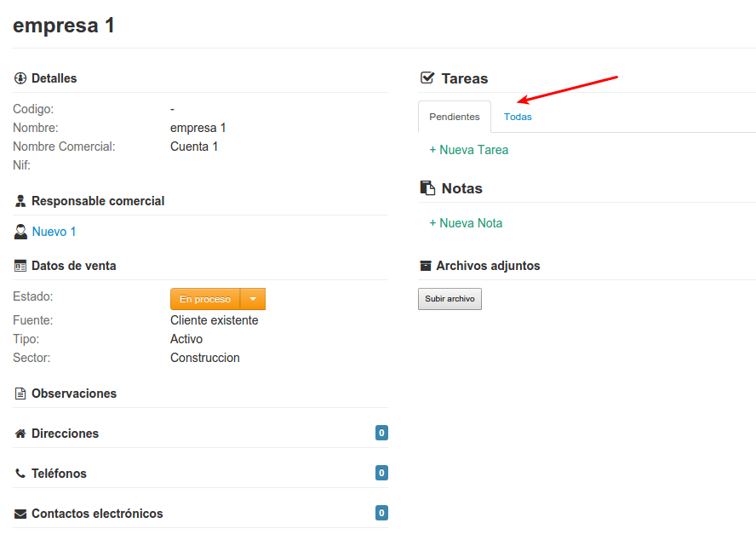This screenshot has height=546, width=756.
Task: Expand the Contactos electrónicos section header
Action: pyautogui.click(x=200, y=513)
